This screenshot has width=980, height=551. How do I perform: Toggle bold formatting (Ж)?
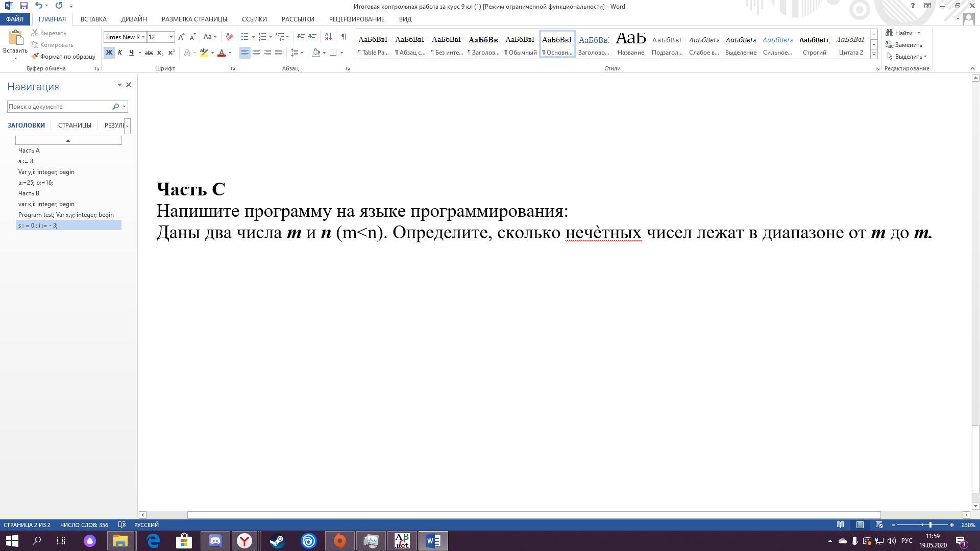click(x=109, y=53)
